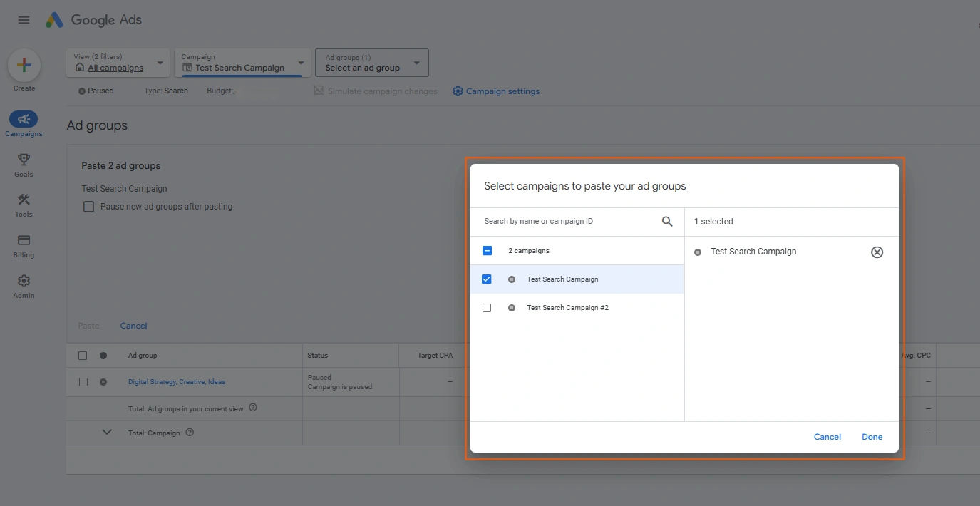This screenshot has height=506, width=980.
Task: Click the paused status icon for Test Search Campaign #2
Action: (512, 308)
